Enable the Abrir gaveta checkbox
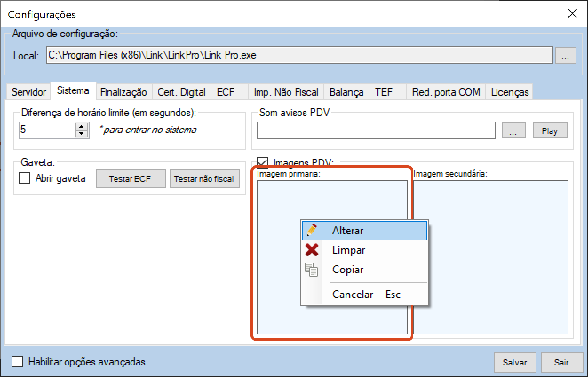 click(24, 178)
